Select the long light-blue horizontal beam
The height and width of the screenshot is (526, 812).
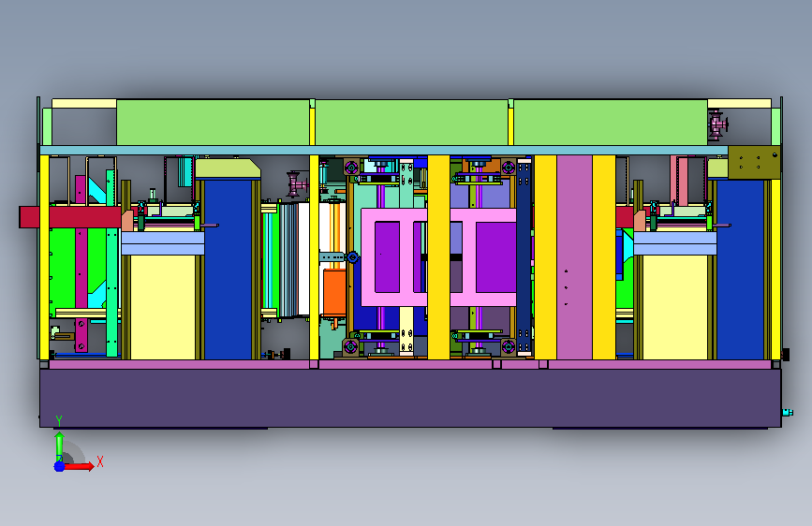(384, 150)
